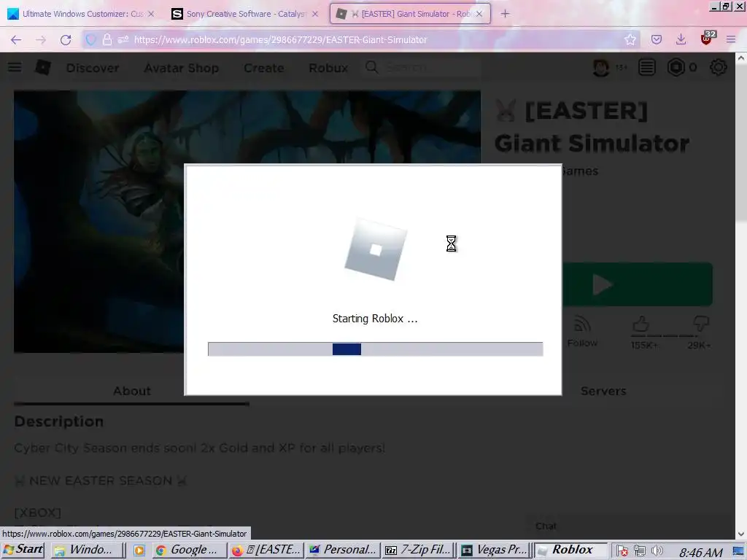Switch to 7-Zip File Manager taskbar button
Screen dimensions: 747x560
click(x=419, y=550)
